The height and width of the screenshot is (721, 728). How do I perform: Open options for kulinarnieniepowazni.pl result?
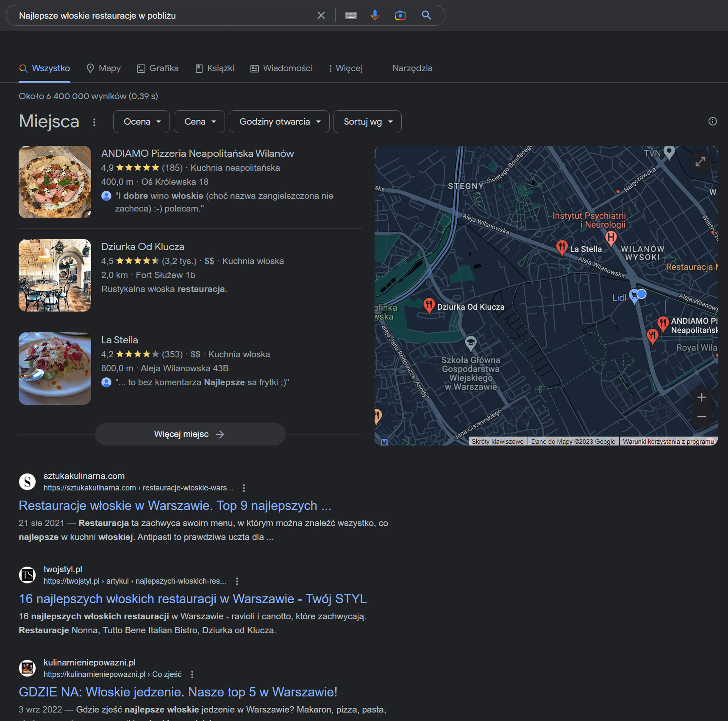tap(192, 674)
